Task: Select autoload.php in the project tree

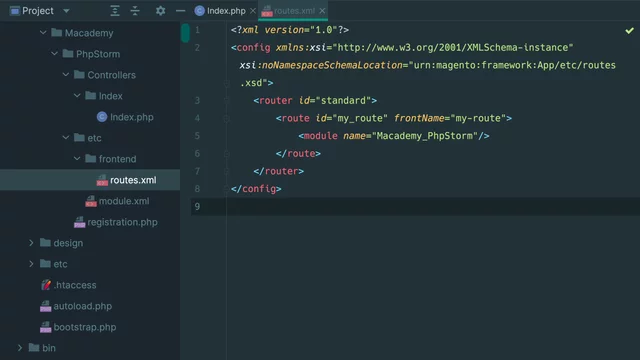Action: (x=82, y=306)
